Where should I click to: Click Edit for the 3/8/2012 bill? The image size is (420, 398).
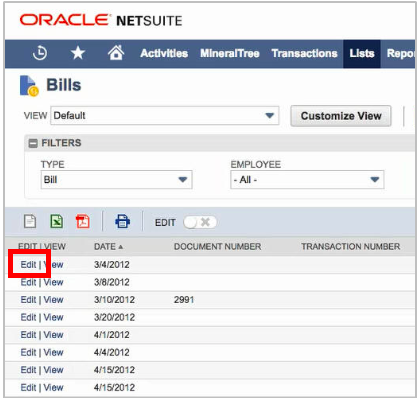(28, 282)
